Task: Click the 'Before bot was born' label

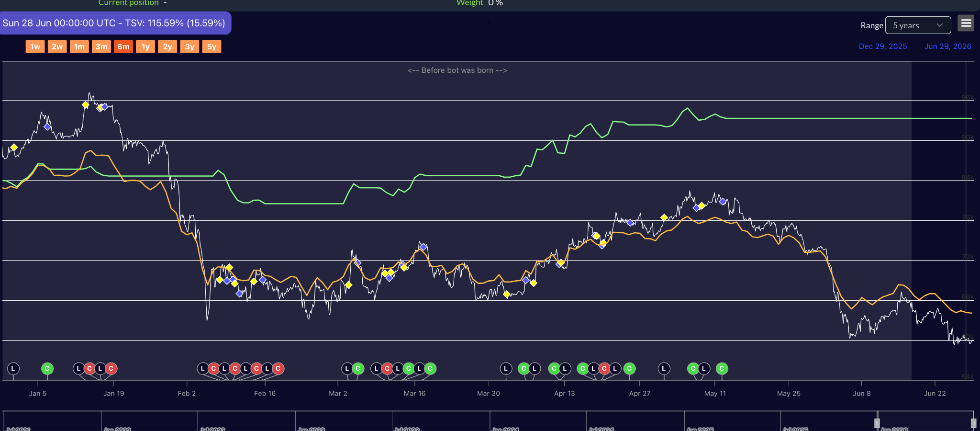Action: 457,70
